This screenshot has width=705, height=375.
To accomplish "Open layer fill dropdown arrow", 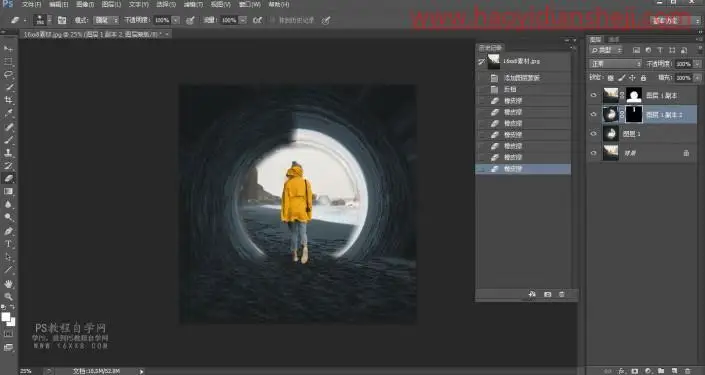I will pyautogui.click(x=697, y=78).
